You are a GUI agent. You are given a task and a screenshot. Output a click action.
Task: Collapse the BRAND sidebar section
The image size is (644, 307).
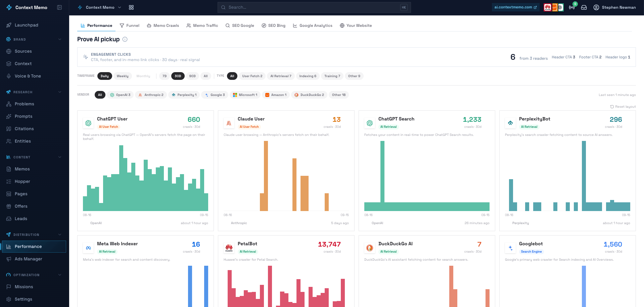pyautogui.click(x=60, y=39)
